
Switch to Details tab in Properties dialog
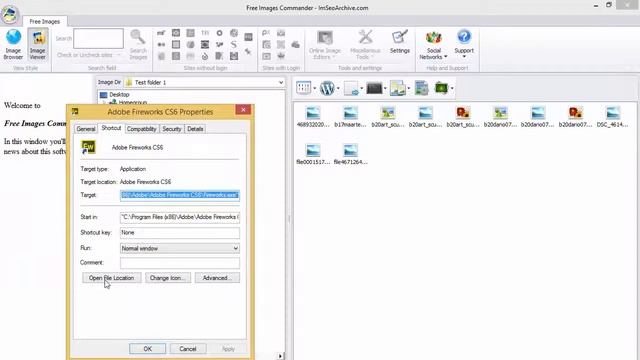(195, 129)
